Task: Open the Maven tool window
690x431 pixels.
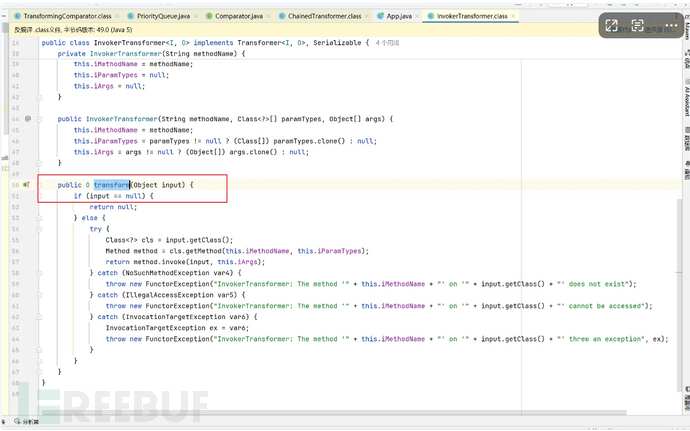Action: (x=686, y=37)
